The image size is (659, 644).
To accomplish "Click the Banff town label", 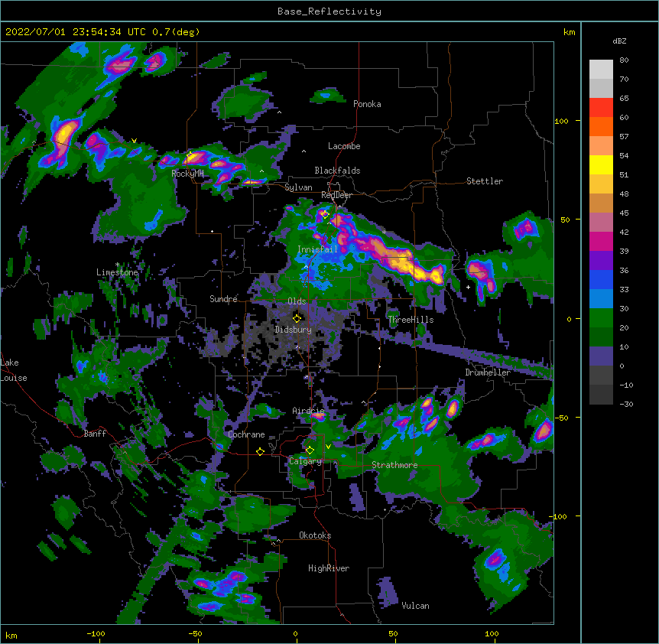I will click(95, 434).
